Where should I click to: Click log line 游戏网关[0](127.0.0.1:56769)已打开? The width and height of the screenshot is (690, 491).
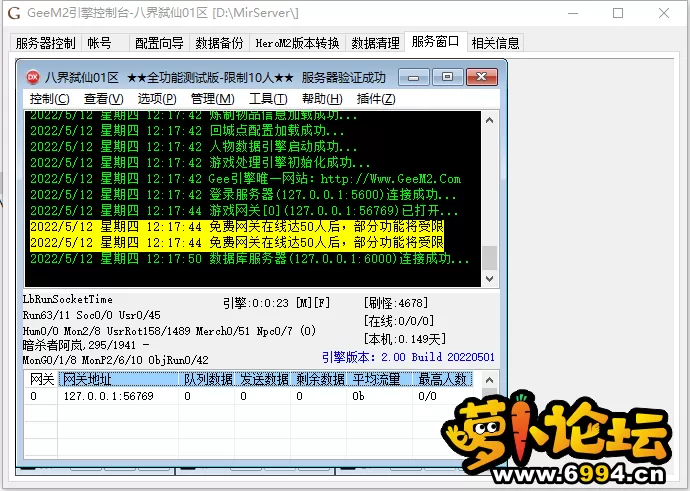coord(244,211)
